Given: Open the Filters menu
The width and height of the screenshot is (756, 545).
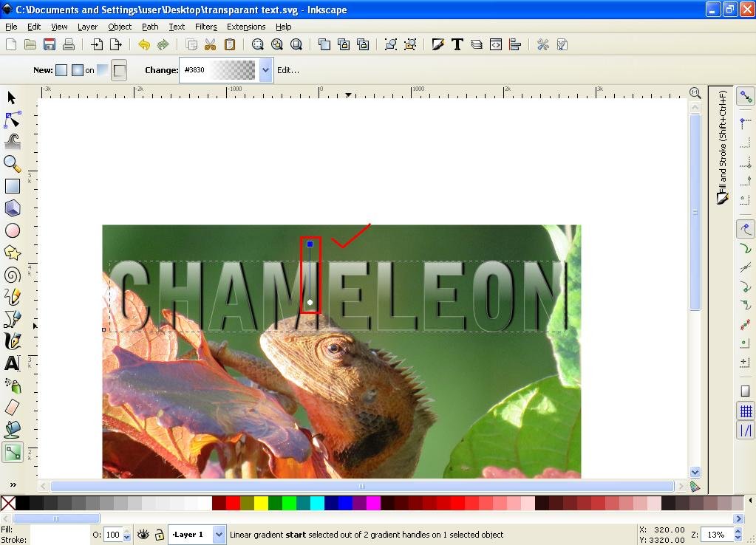Looking at the screenshot, I should pyautogui.click(x=205, y=27).
